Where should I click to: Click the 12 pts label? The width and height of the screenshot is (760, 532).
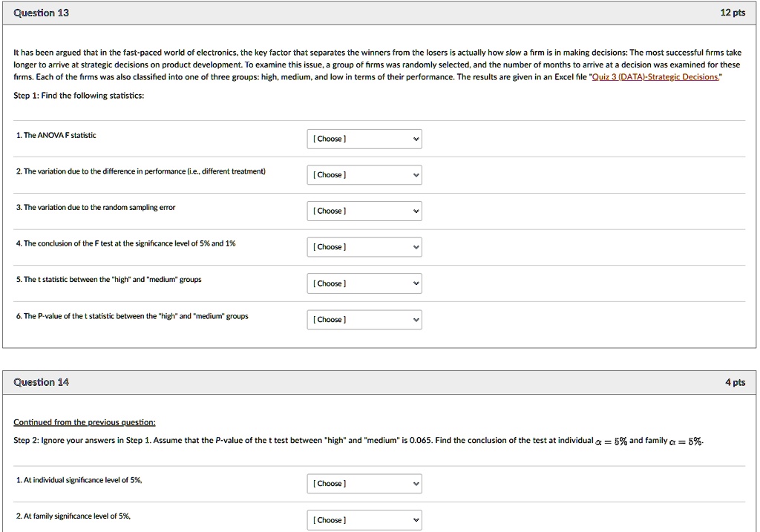(x=733, y=13)
